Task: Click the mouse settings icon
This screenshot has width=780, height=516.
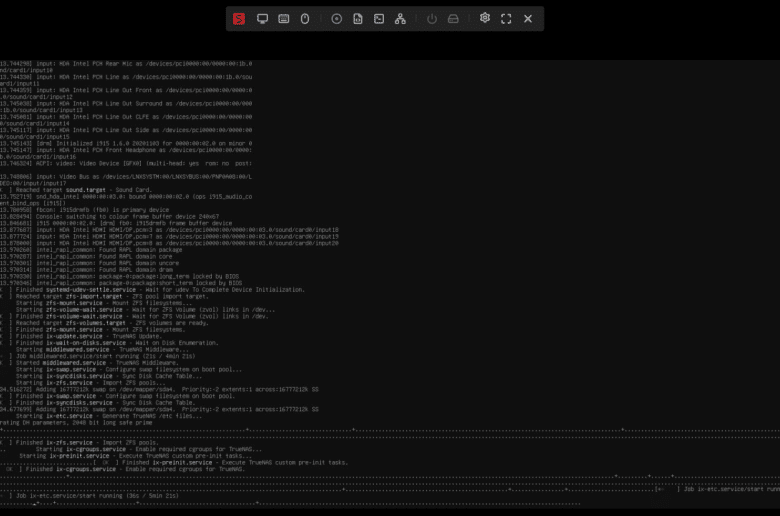Action: [x=305, y=19]
